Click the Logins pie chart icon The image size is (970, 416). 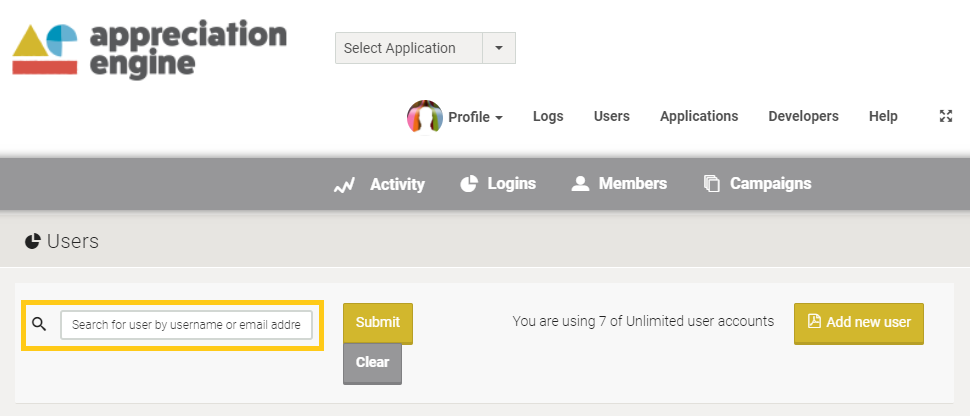469,184
